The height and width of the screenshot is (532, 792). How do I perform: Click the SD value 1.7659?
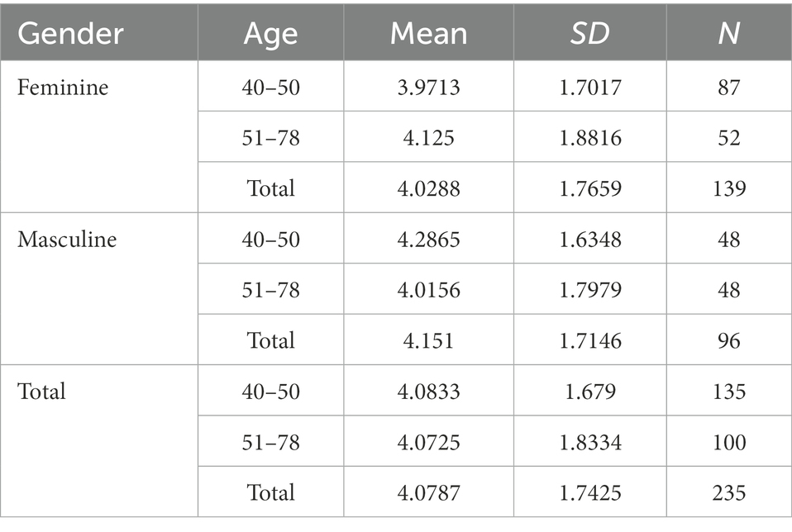pos(590,188)
